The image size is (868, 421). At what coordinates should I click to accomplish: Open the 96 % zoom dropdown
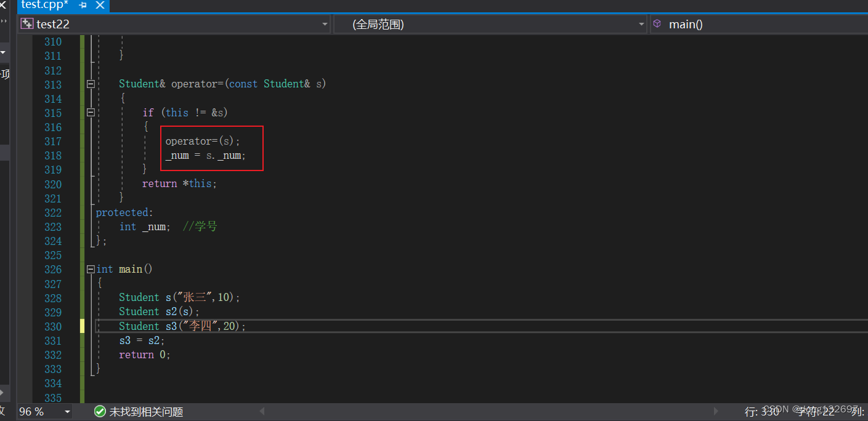click(67, 412)
